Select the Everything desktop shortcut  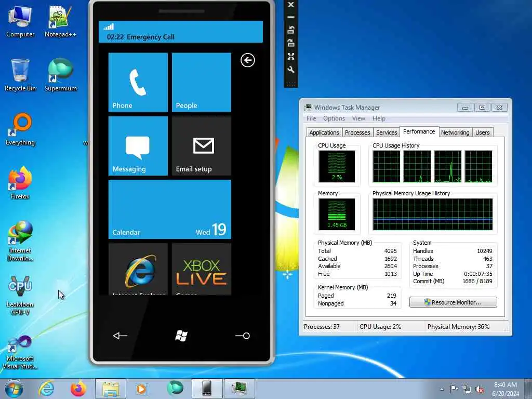click(x=20, y=129)
